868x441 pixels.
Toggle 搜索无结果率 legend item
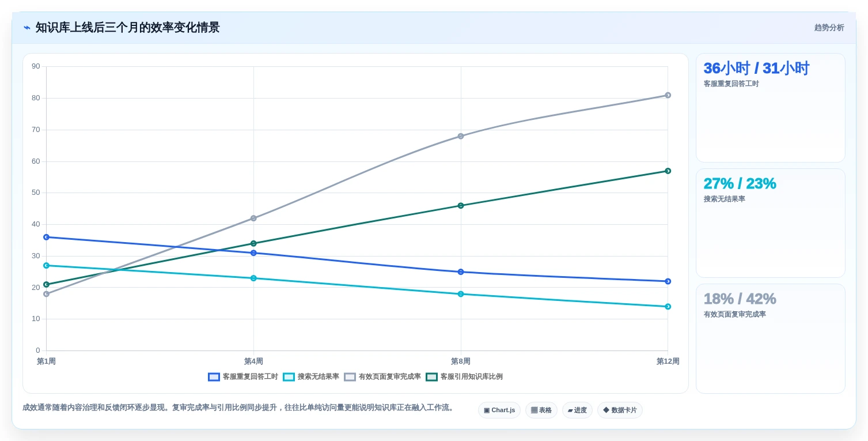311,377
